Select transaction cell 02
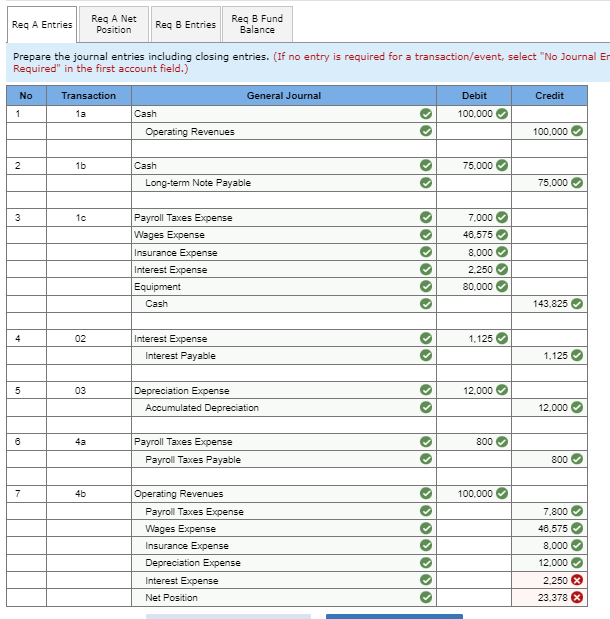 tap(89, 338)
